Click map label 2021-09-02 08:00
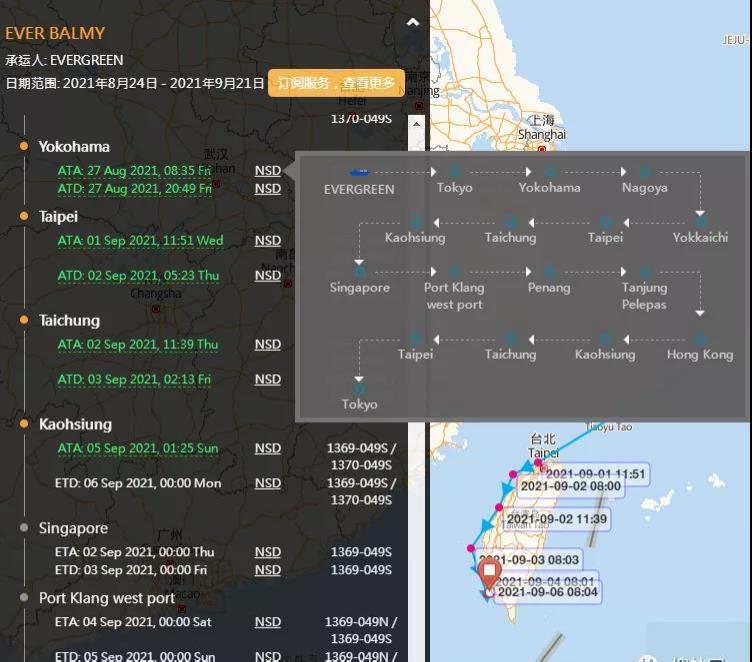 pos(571,486)
